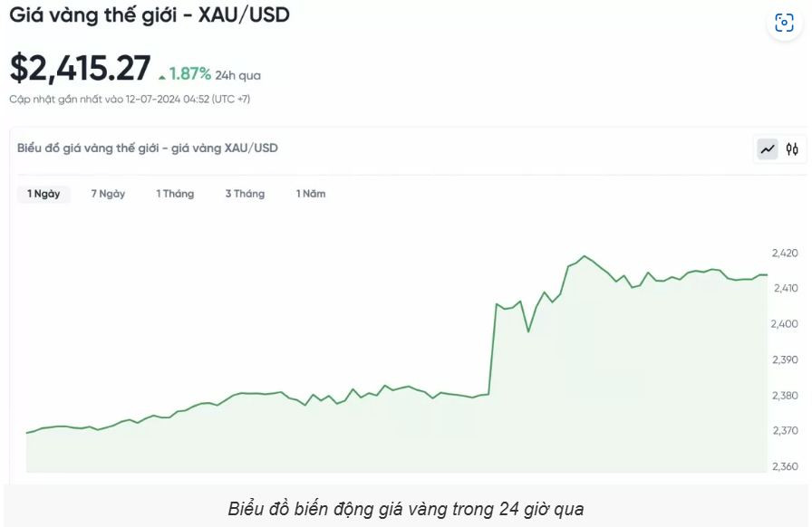This screenshot has height=527, width=812.
Task: Click the green up-arrow beside 1.87%
Action: pos(162,77)
